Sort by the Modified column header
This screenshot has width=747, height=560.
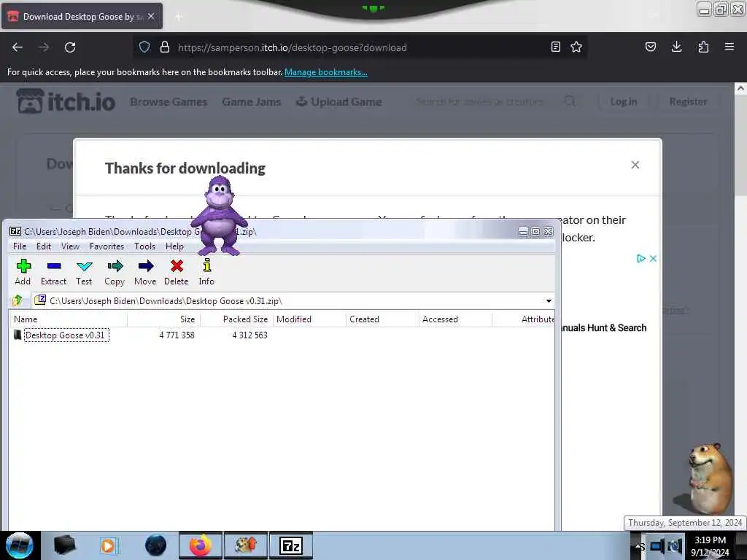[x=309, y=319]
